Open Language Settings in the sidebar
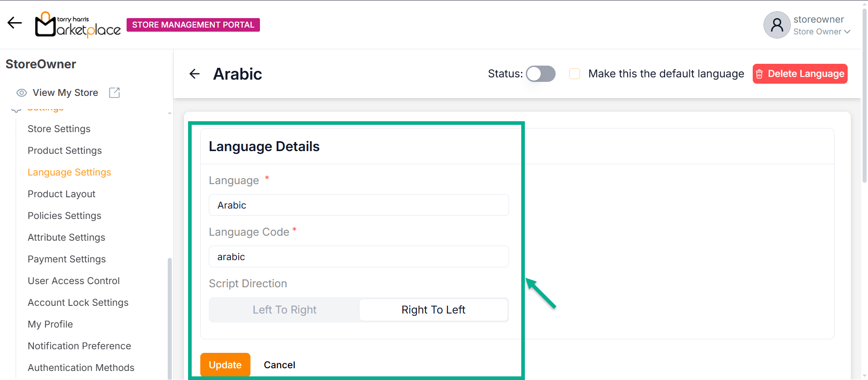 pyautogui.click(x=69, y=172)
